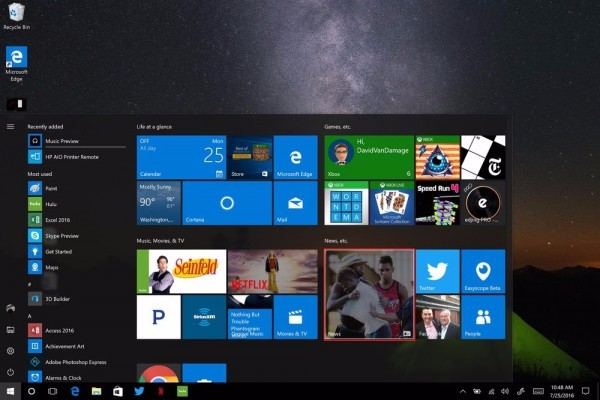Expand the hamburger menu in Start

10,126
